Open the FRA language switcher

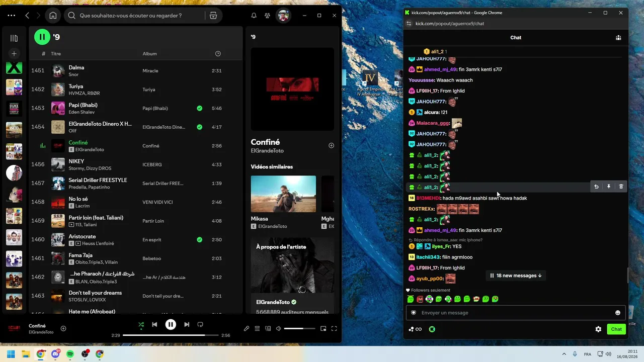(588, 354)
